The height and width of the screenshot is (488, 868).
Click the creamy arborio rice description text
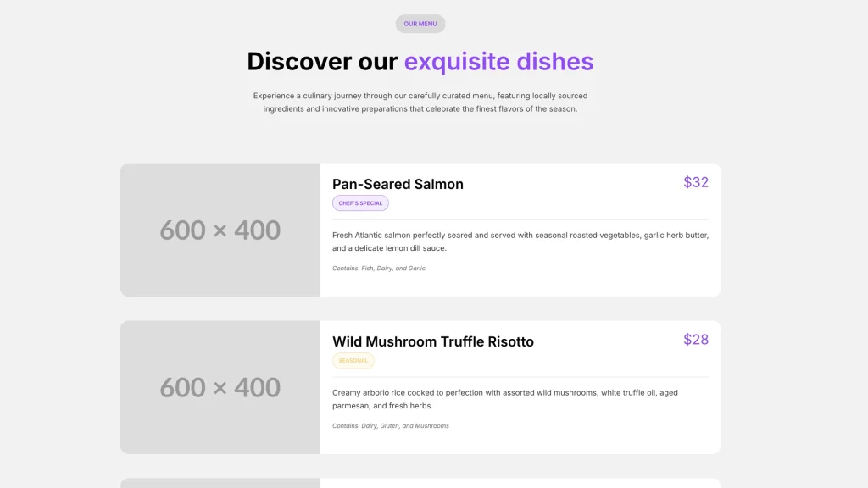[x=505, y=399]
